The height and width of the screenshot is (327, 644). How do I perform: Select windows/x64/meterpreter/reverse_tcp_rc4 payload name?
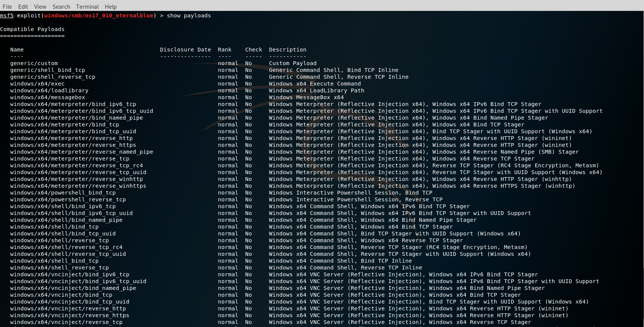[x=76, y=165]
